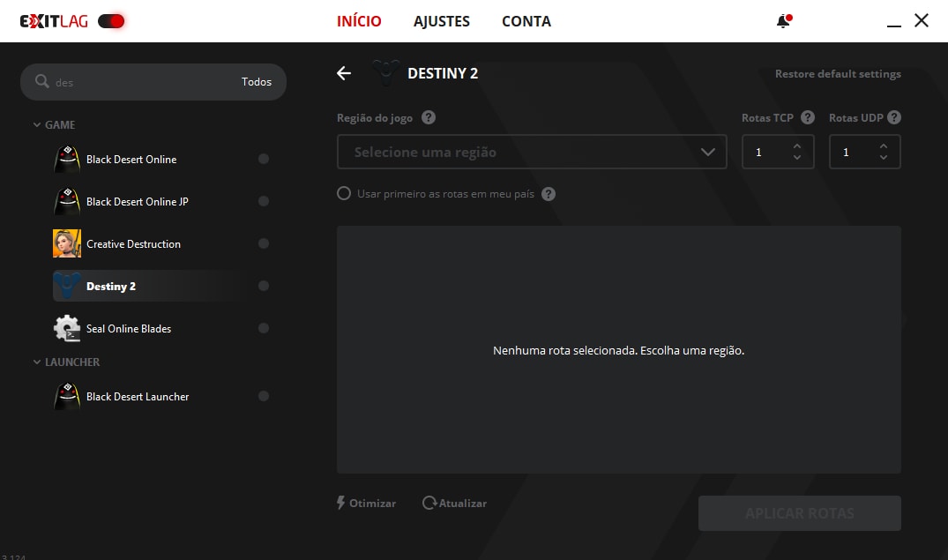948x560 pixels.
Task: Click the Seal Online Blades gear icon
Action: click(x=67, y=329)
